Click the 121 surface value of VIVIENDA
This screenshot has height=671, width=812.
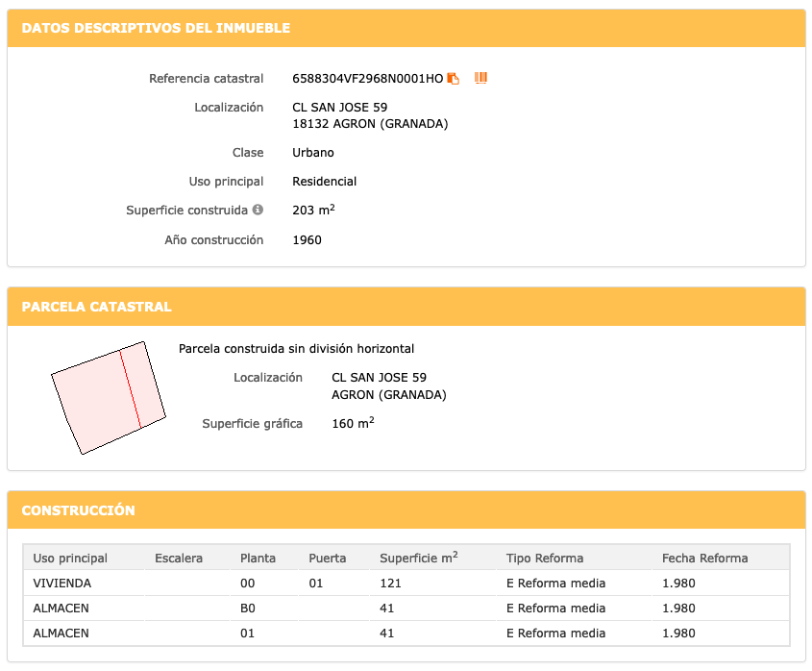click(x=390, y=583)
